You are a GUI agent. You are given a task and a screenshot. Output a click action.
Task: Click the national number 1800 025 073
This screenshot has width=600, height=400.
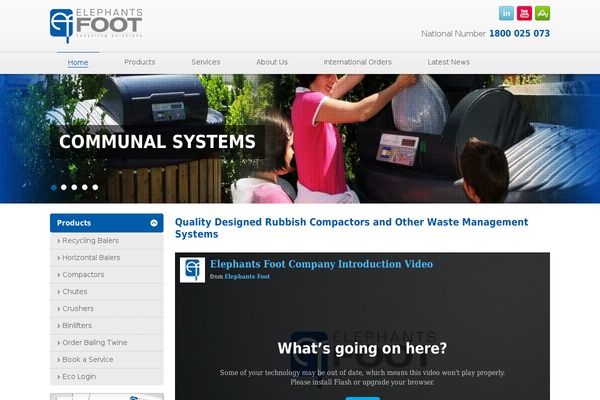click(519, 34)
